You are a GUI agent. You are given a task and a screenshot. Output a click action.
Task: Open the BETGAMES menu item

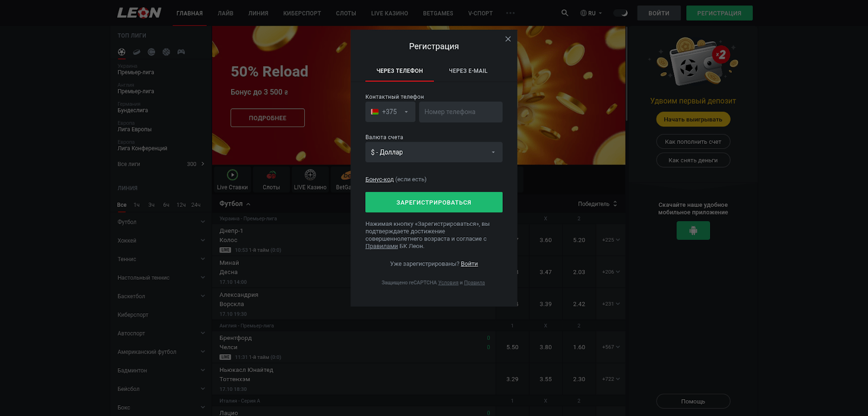pyautogui.click(x=438, y=13)
